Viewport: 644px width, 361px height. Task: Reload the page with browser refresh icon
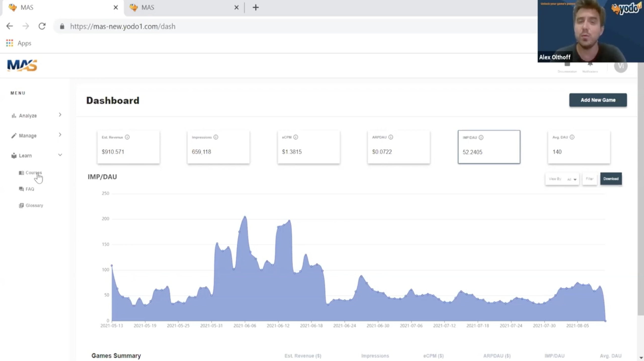pos(42,26)
